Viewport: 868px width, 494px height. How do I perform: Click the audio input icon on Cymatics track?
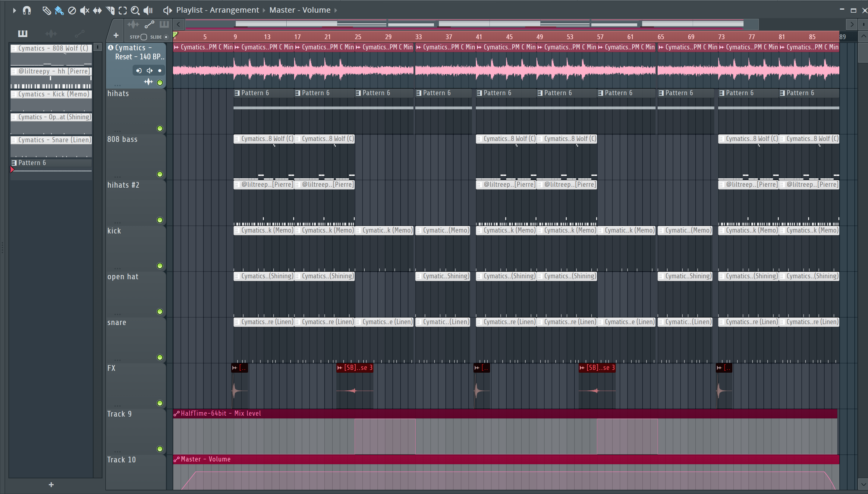(x=139, y=70)
